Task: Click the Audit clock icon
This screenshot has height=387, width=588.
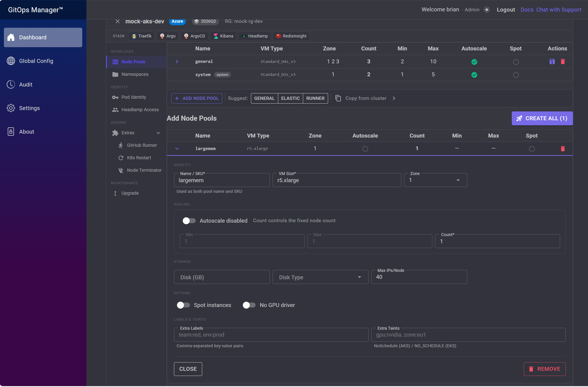Action: pyautogui.click(x=11, y=85)
